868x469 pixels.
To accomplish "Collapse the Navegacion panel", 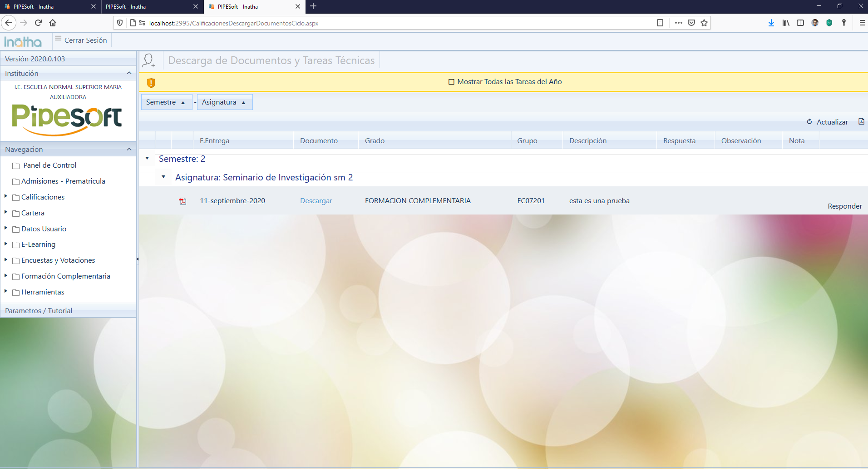I will [129, 149].
